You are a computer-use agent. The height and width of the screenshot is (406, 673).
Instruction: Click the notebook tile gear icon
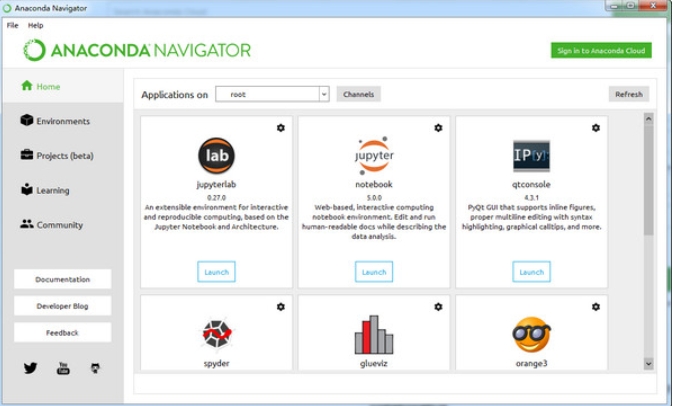click(x=438, y=128)
